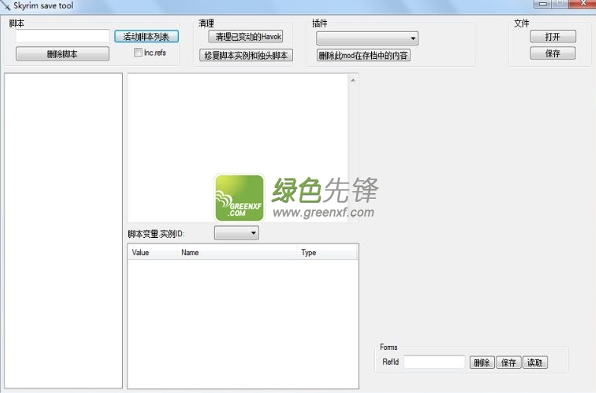The image size is (596, 393).
Task: Click 删除此mod在存档中的内容 button
Action: [x=363, y=55]
